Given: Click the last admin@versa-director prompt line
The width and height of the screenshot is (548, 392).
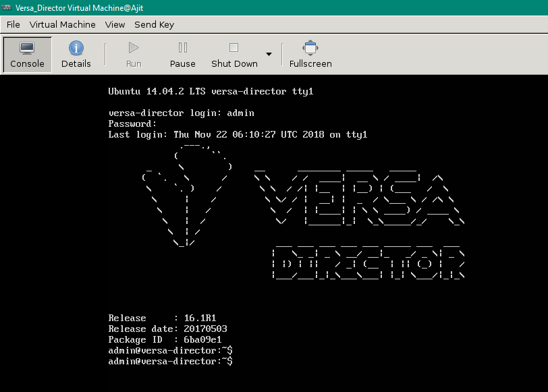Looking at the screenshot, I should click(170, 362).
